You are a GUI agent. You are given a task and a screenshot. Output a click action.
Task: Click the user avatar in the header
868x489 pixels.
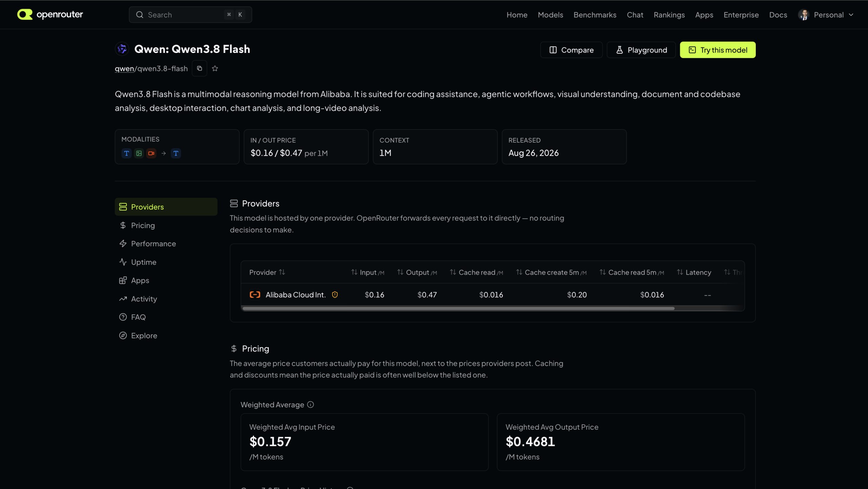[x=804, y=15]
